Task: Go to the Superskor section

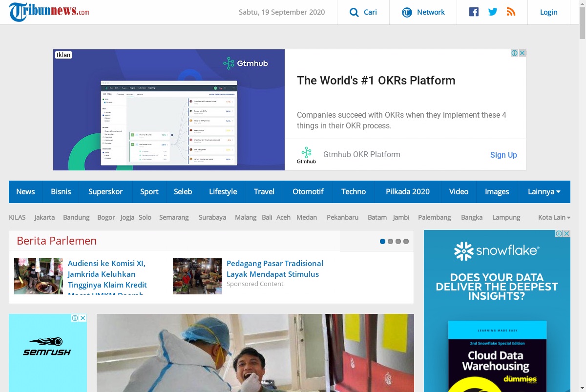Action: [x=105, y=192]
